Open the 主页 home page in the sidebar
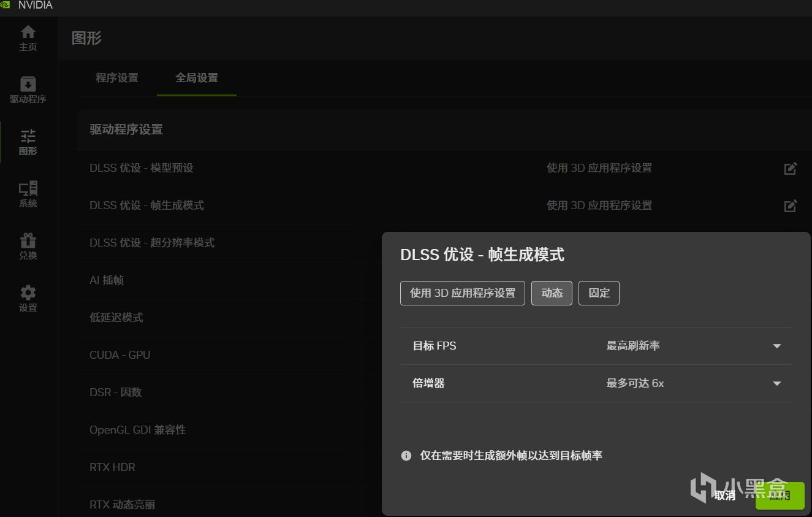This screenshot has width=812, height=517. point(28,38)
